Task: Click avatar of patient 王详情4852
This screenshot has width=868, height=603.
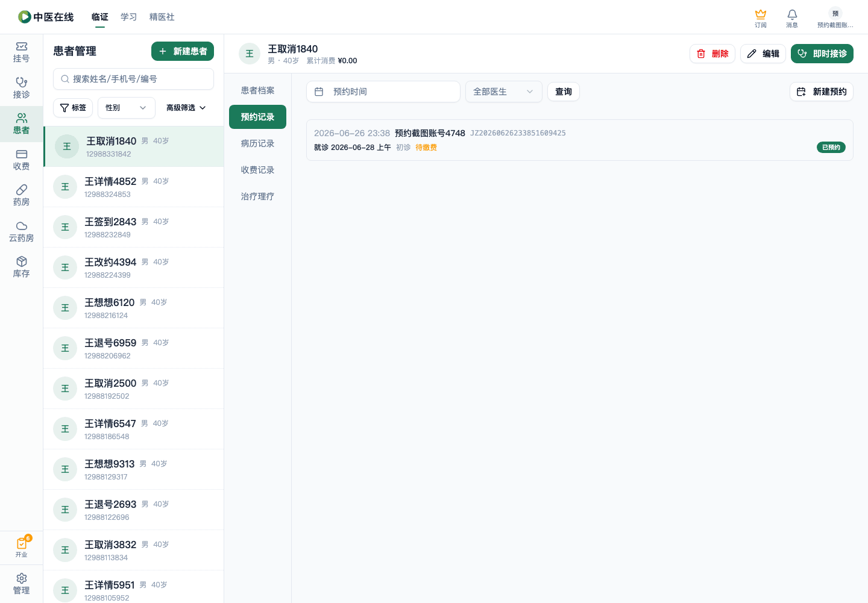Action: point(65,187)
